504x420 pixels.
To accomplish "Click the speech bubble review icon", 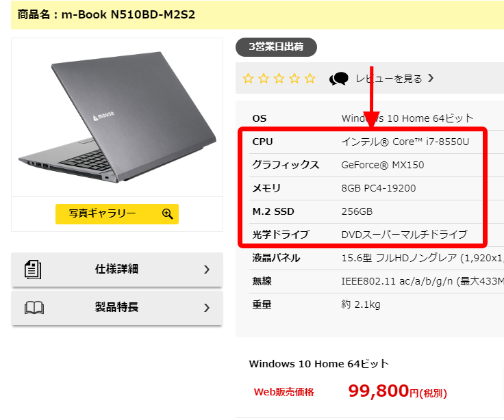I will 339,79.
